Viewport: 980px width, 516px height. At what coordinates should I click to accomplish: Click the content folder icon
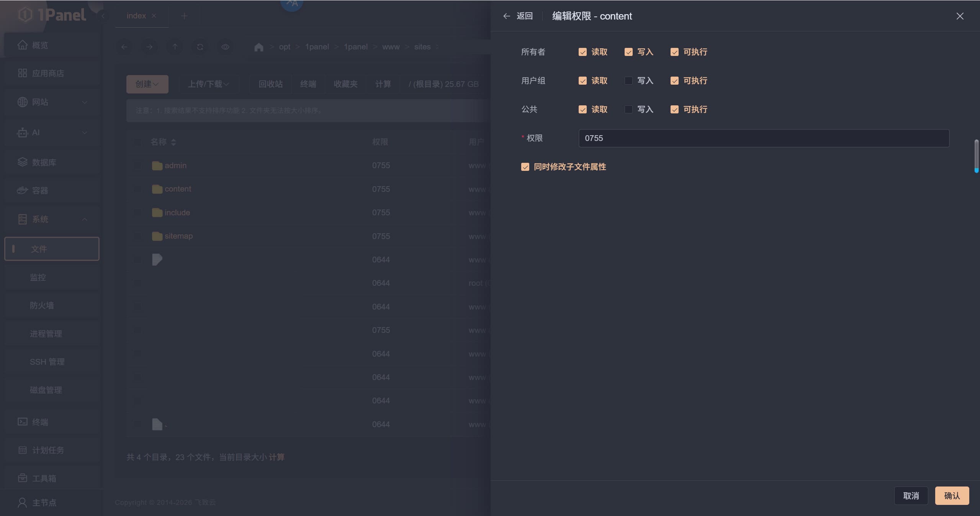[x=157, y=189]
